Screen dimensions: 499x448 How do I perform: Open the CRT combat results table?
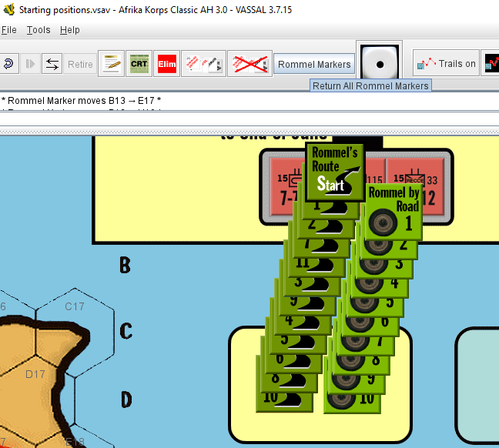pyautogui.click(x=139, y=64)
